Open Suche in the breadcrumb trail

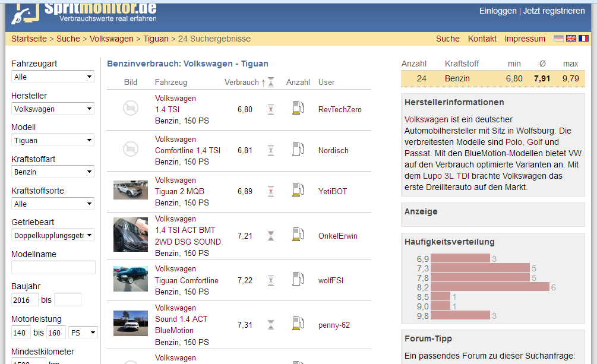tap(68, 39)
